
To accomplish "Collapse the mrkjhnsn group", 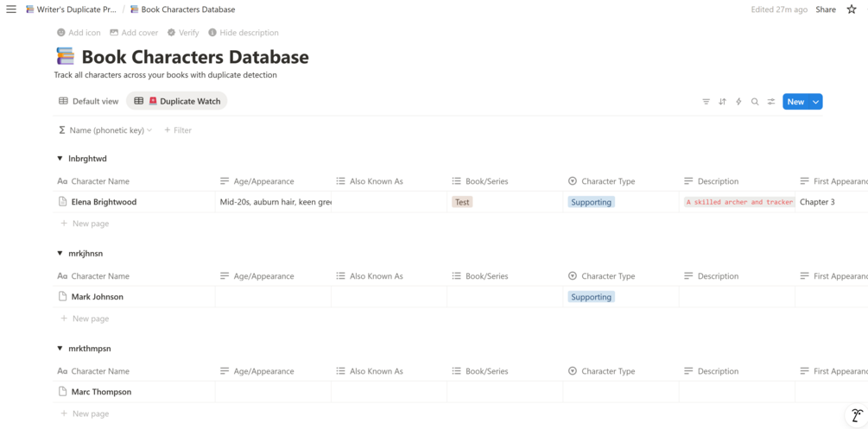I will pyautogui.click(x=60, y=254).
